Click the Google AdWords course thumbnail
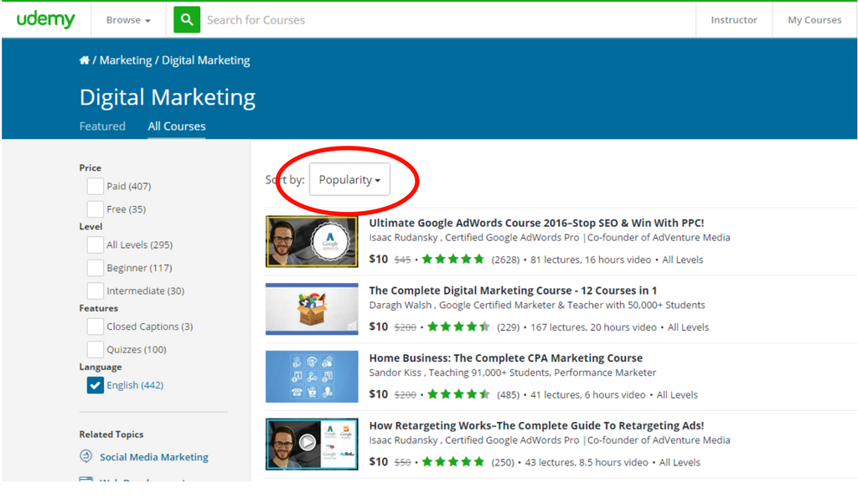 point(312,241)
